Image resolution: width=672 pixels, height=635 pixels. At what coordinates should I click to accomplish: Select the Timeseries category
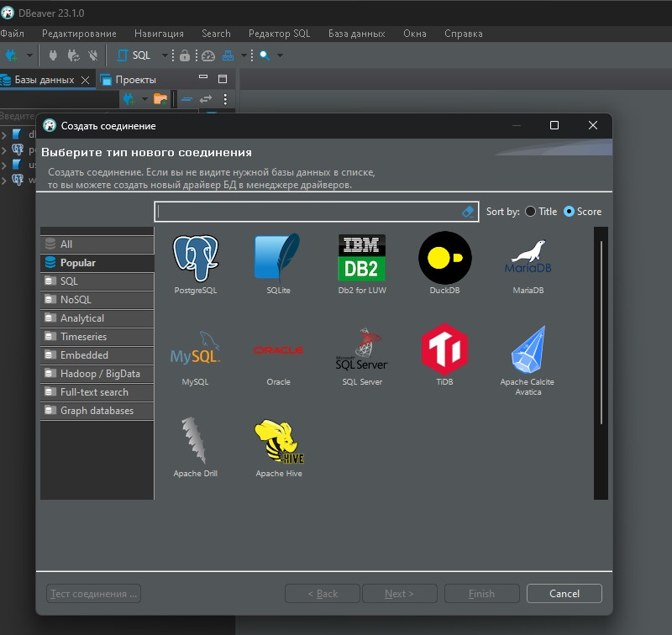(x=97, y=336)
